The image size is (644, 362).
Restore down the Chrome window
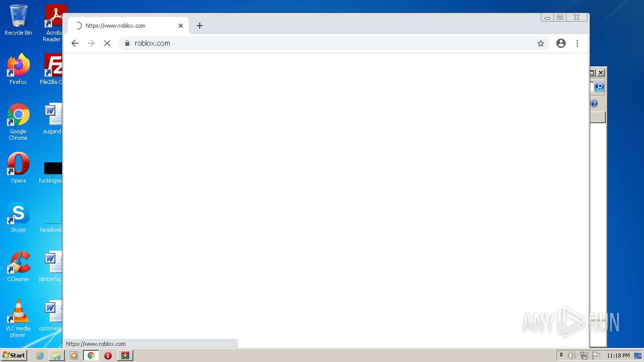point(559,18)
